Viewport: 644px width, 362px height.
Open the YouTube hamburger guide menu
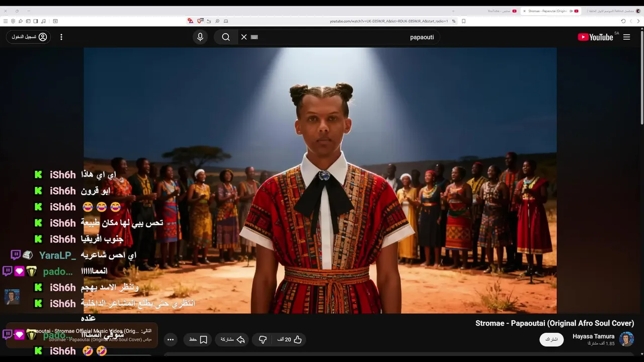626,37
